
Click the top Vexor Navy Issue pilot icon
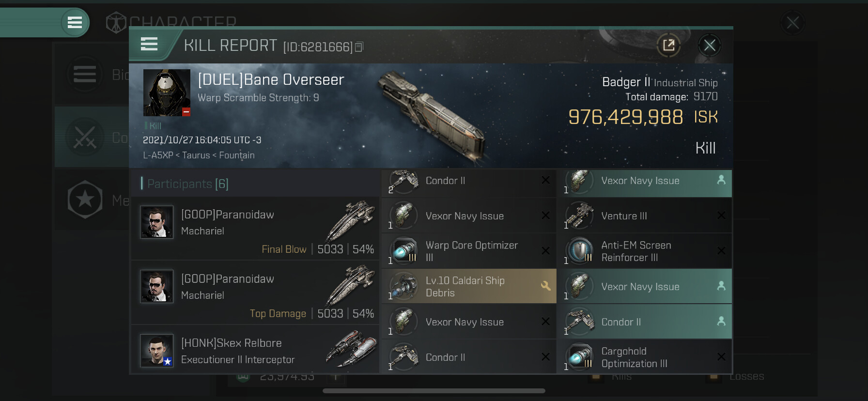pyautogui.click(x=721, y=180)
